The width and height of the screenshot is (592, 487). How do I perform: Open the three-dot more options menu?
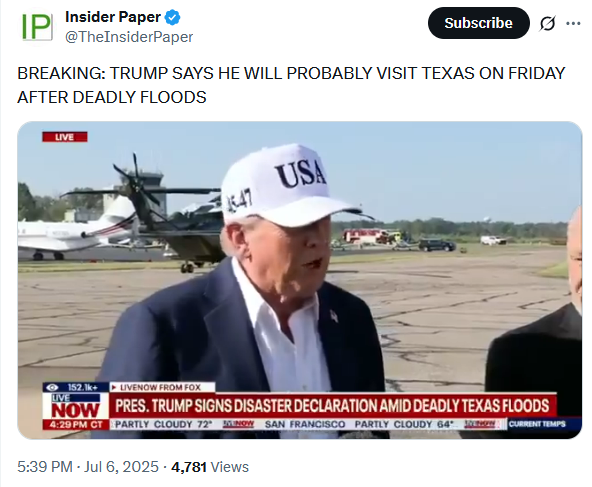pos(573,23)
